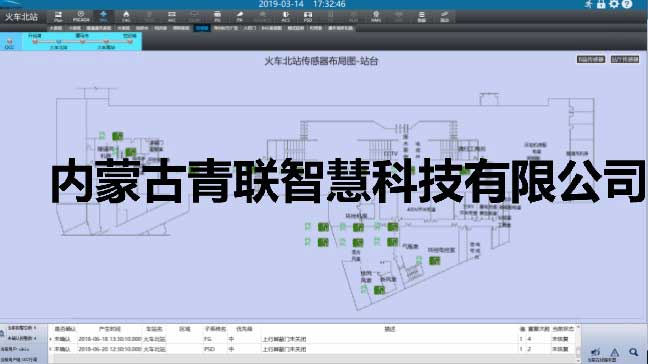
Task: Click the PA broadcast icon
Action: pyautogui.click(x=240, y=17)
